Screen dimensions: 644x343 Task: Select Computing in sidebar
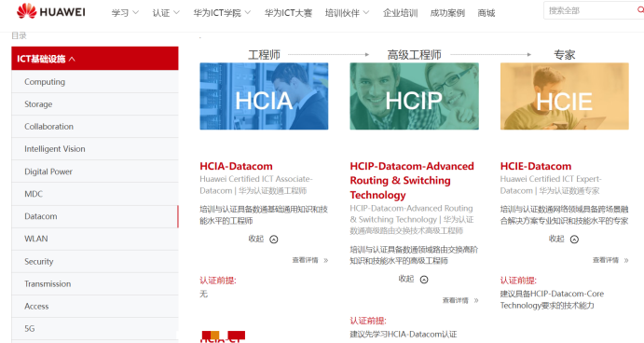click(x=95, y=82)
